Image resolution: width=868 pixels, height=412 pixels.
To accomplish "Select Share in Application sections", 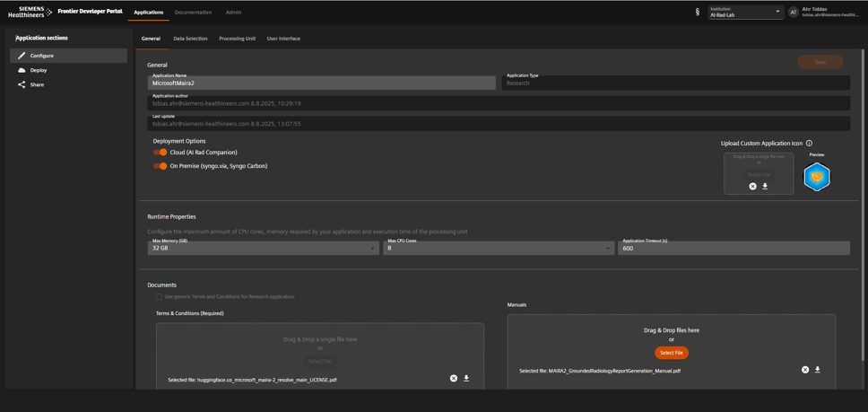I will 69,84.
